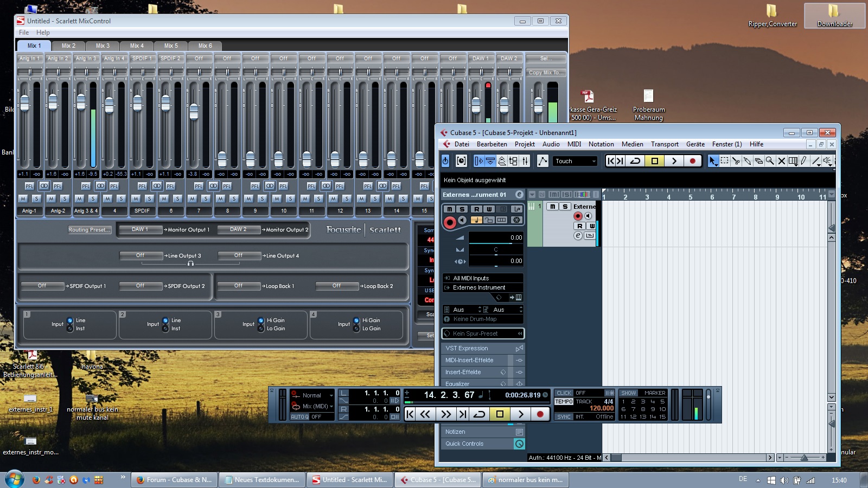Click Rewind in the transport panel
The height and width of the screenshot is (488, 868).
425,414
